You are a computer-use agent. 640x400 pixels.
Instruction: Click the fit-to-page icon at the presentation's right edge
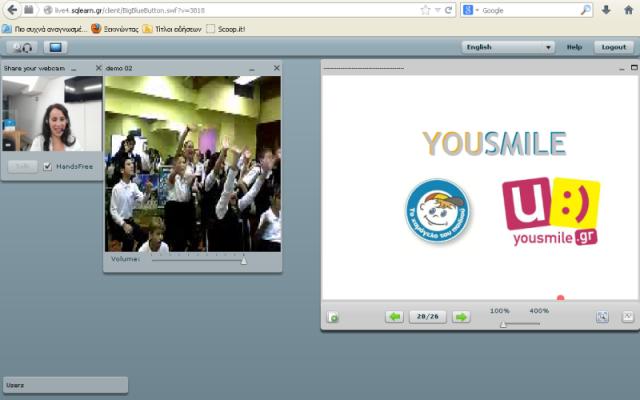point(627,317)
